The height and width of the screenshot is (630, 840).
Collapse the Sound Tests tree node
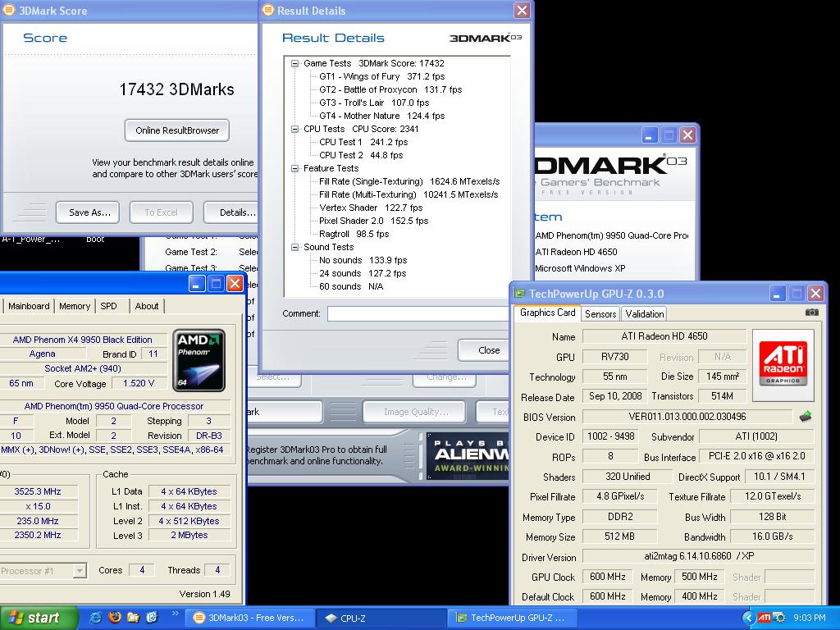click(294, 247)
